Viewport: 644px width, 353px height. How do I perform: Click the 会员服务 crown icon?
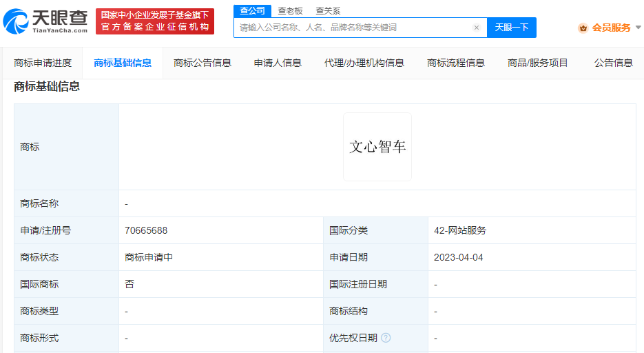click(x=583, y=28)
